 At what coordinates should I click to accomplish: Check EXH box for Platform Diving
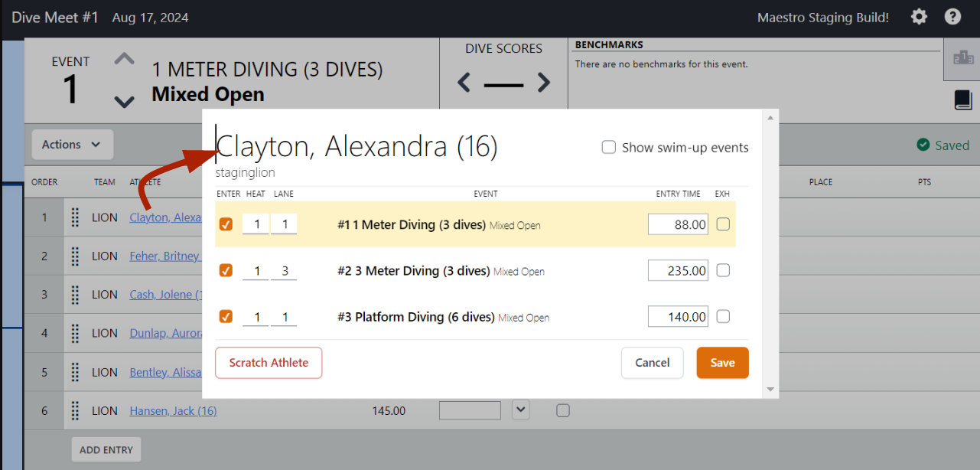click(x=723, y=317)
